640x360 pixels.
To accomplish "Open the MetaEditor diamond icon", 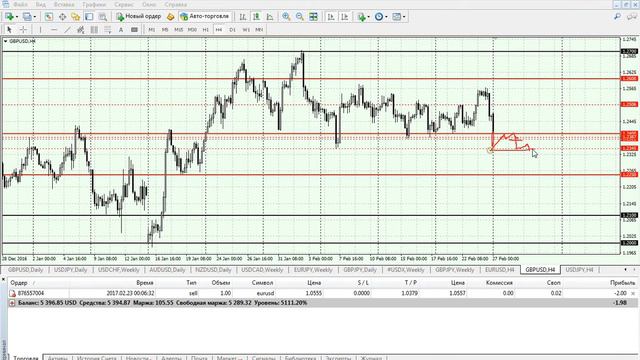I will point(171,17).
